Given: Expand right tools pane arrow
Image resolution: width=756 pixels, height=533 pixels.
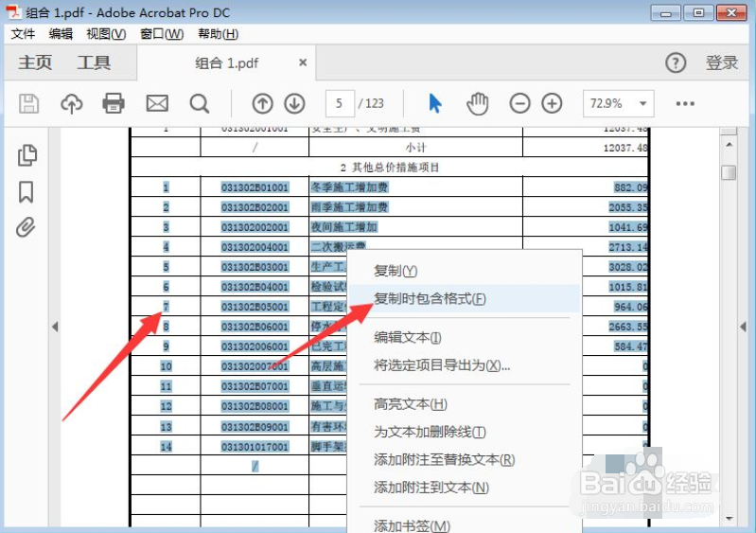Looking at the screenshot, I should click(x=743, y=327).
